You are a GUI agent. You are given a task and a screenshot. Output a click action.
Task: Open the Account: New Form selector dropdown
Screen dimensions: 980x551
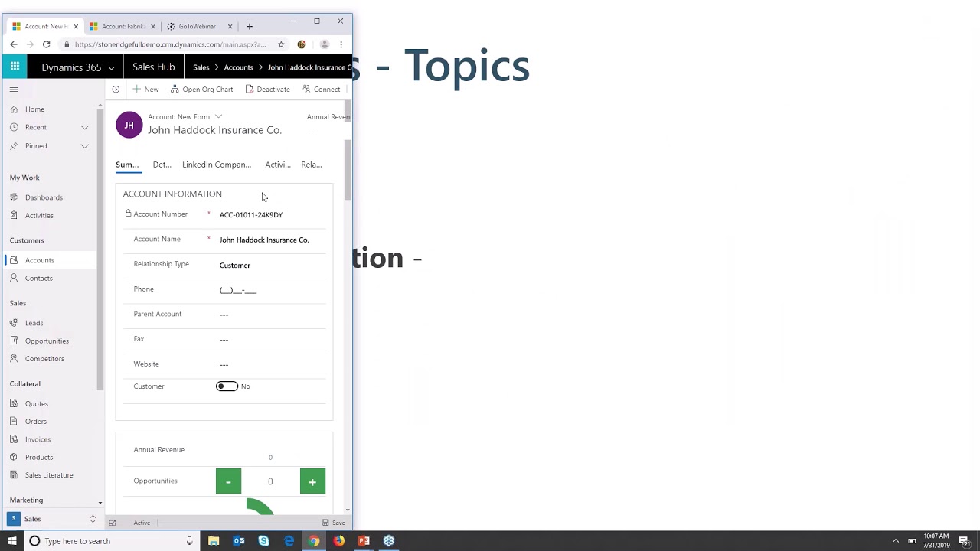tap(218, 116)
